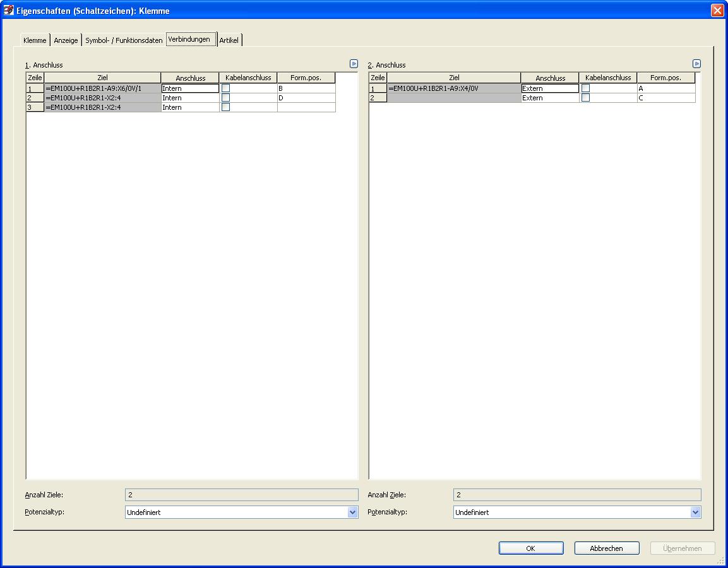Image resolution: width=728 pixels, height=568 pixels.
Task: Click Form.pos. value B
Action: tap(306, 88)
